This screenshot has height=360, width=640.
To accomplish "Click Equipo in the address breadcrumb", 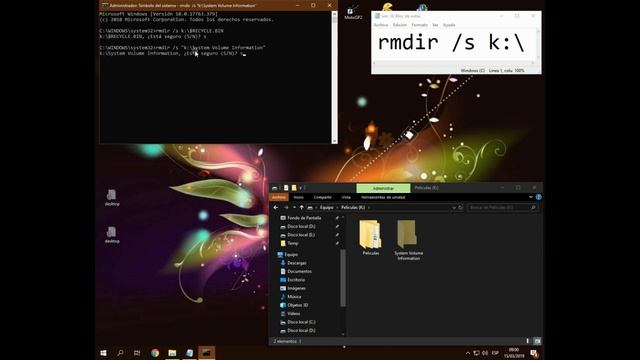I will click(327, 207).
